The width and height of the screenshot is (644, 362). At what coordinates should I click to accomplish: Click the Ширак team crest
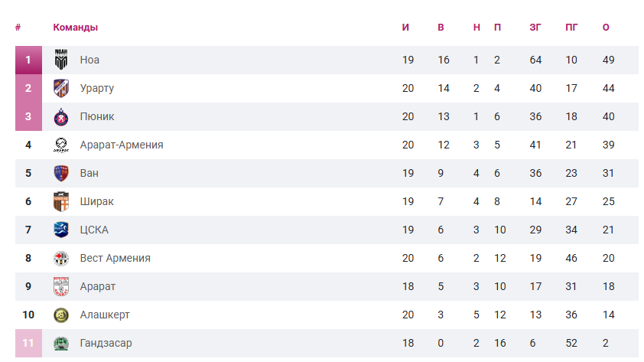[61, 202]
